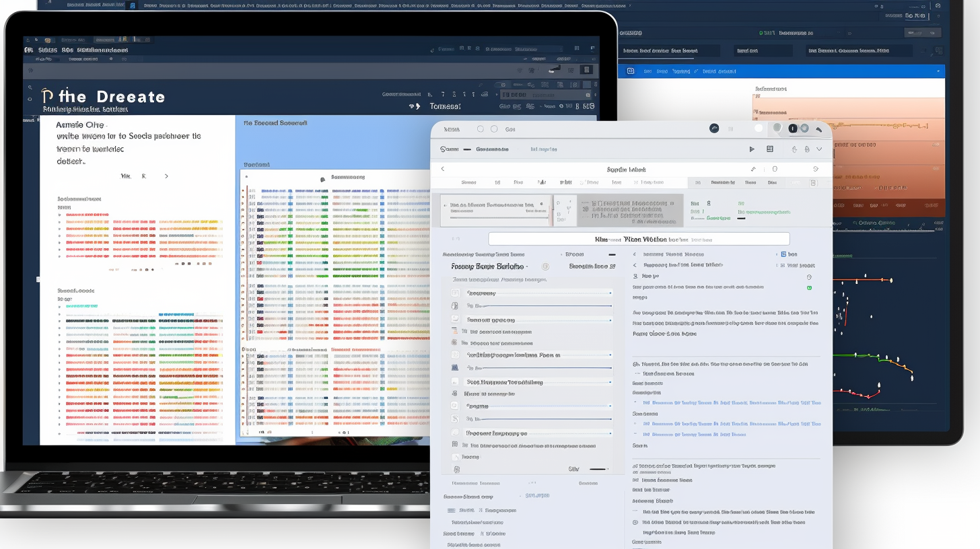This screenshot has width=980, height=549.
Task: Select the first tab in the front window tab strip
Action: pyautogui.click(x=468, y=182)
